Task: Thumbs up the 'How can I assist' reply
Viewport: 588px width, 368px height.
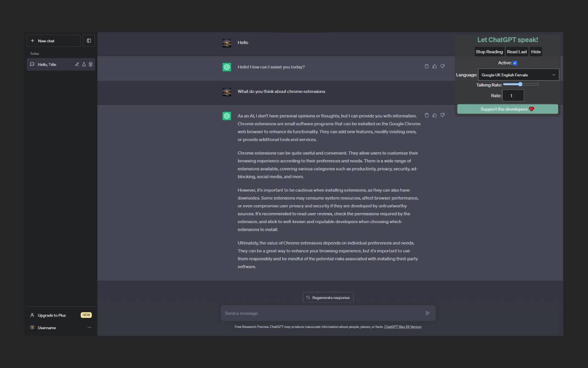Action: (435, 66)
